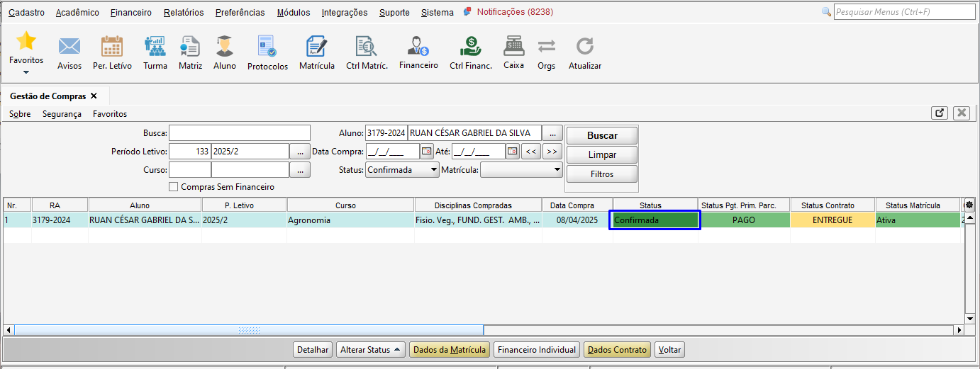Open the Módulos menu

click(294, 12)
